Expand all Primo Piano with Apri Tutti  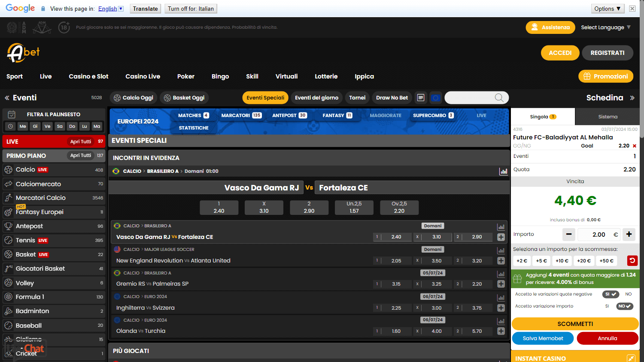(x=81, y=155)
